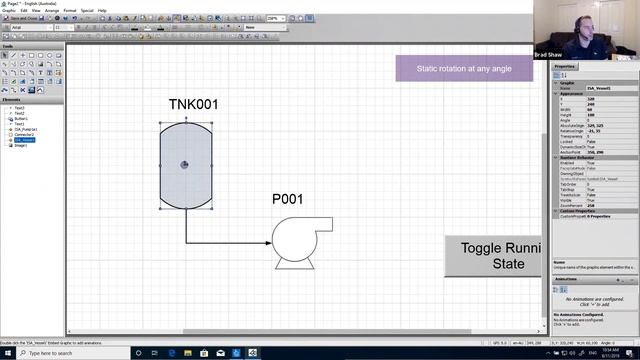Click the Toggle Running State button on canvas
Image resolution: width=640 pixels, height=360 pixels.
[x=493, y=256]
